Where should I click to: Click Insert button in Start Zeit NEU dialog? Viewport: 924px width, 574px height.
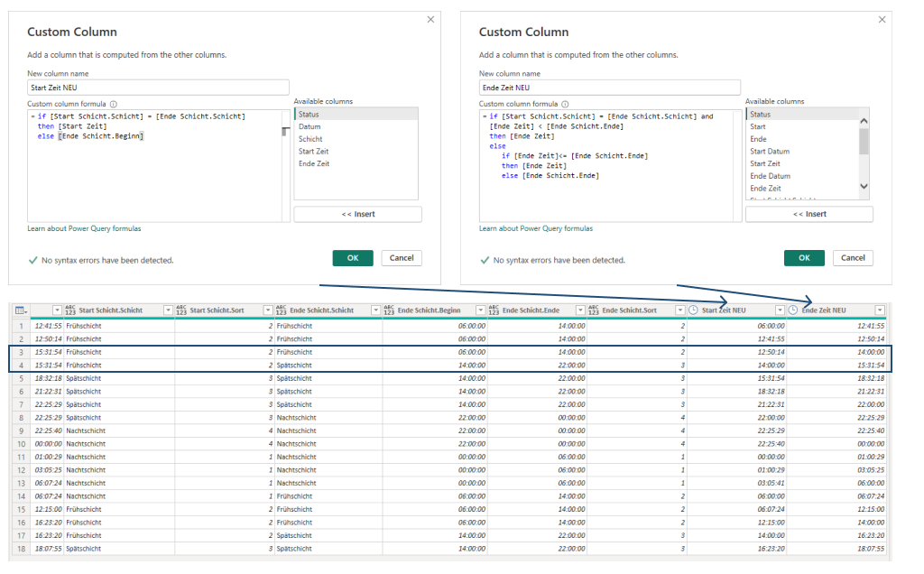pos(357,214)
